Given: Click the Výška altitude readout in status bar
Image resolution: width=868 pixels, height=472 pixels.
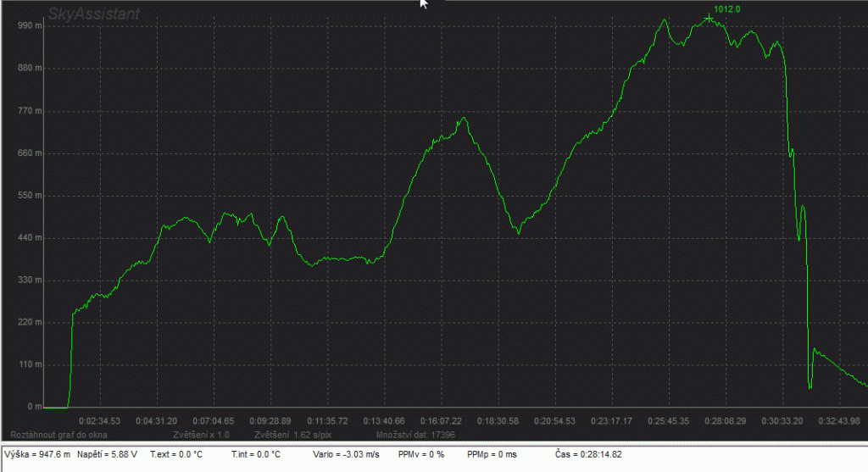Looking at the screenshot, I should (x=36, y=455).
